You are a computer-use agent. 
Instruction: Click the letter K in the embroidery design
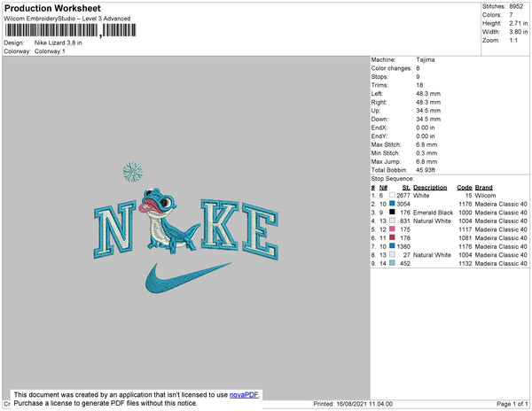point(220,224)
